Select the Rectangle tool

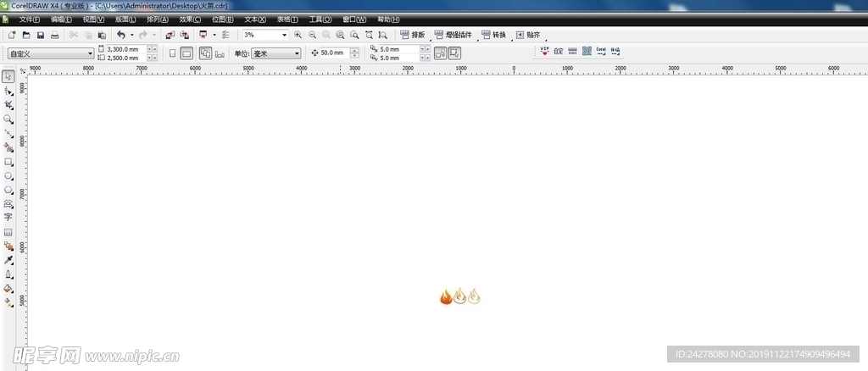click(8, 162)
